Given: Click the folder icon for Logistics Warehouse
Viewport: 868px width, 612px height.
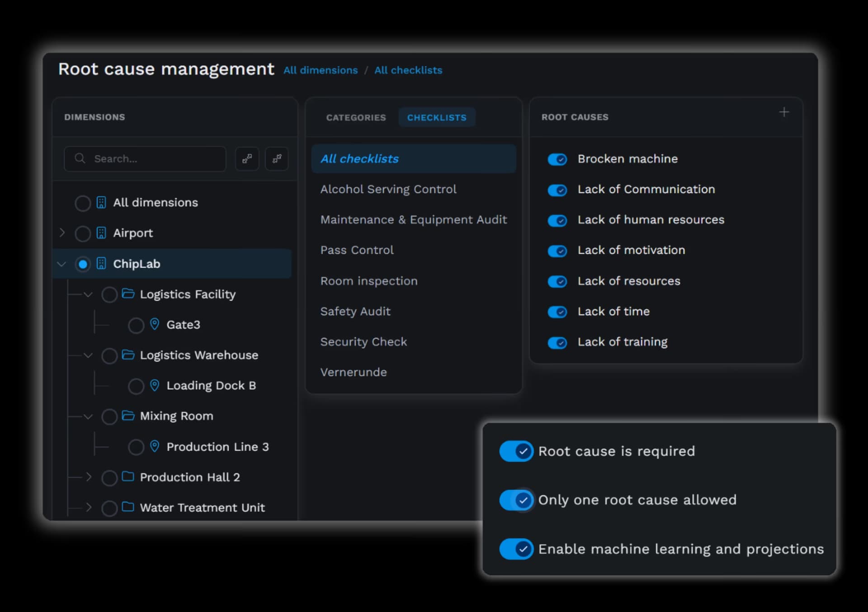Looking at the screenshot, I should 128,355.
